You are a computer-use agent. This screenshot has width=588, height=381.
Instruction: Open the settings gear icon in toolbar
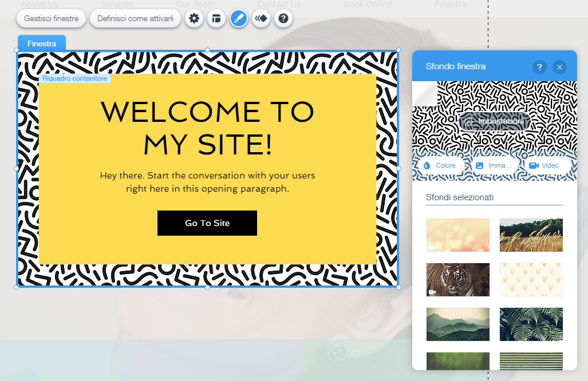(194, 18)
